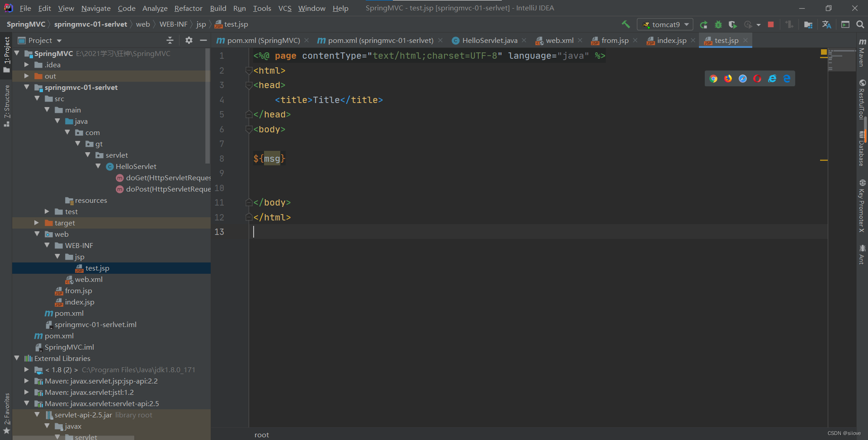Open the tomcat9 run configuration dropdown

[x=665, y=24]
